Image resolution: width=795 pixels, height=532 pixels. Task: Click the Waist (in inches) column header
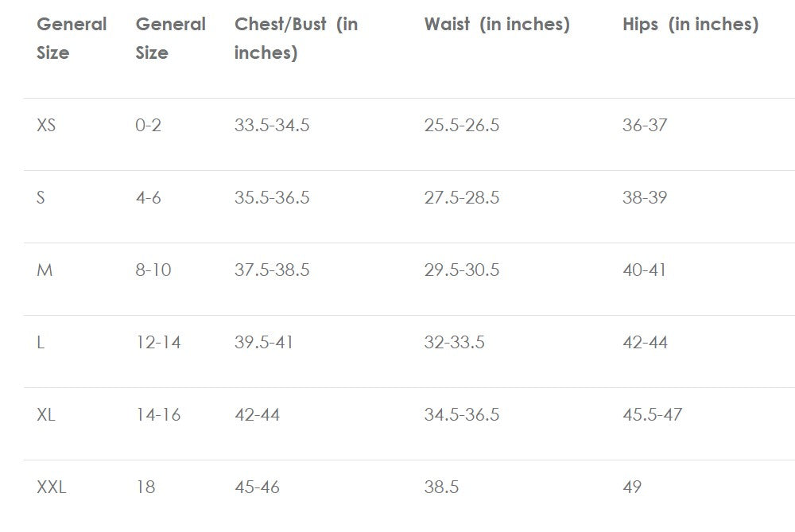click(x=497, y=25)
